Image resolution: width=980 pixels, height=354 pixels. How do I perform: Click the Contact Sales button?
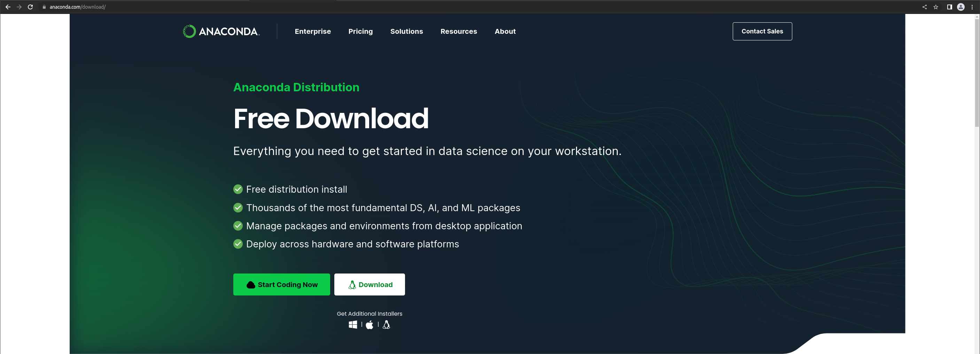point(762,31)
